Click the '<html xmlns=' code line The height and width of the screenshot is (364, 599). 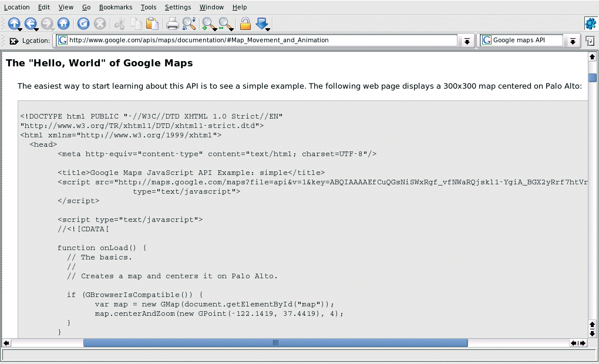[x=121, y=135]
